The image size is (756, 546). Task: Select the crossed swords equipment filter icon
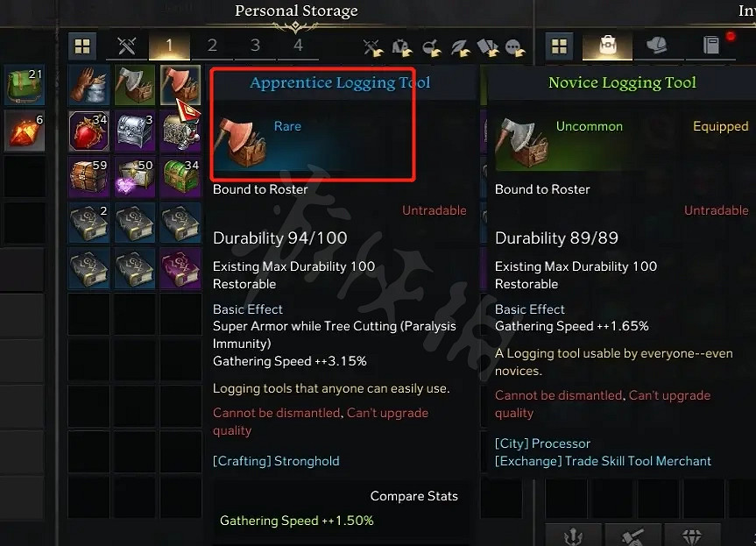[x=127, y=46]
